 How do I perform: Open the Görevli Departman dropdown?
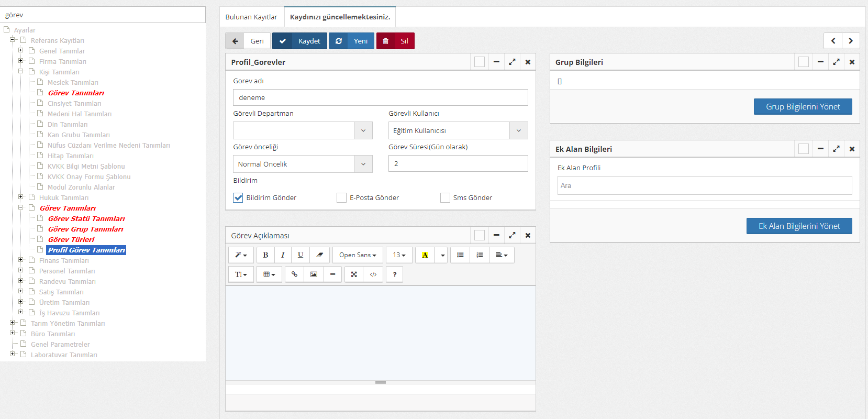[363, 130]
